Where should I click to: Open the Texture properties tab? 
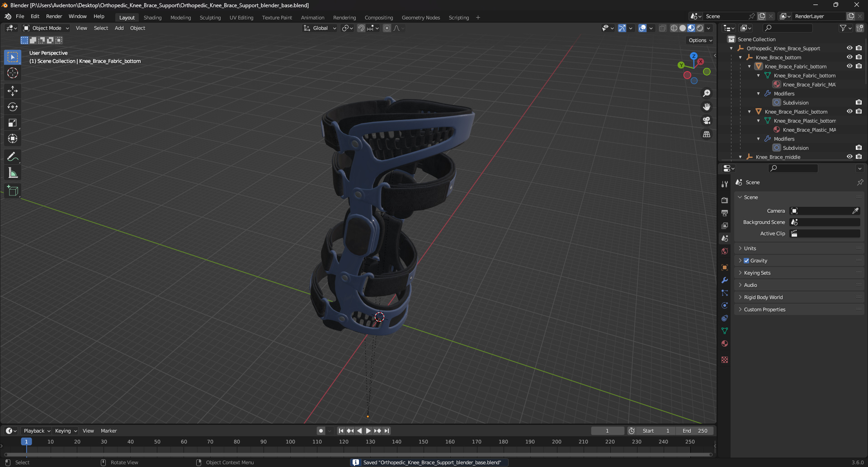tap(725, 360)
